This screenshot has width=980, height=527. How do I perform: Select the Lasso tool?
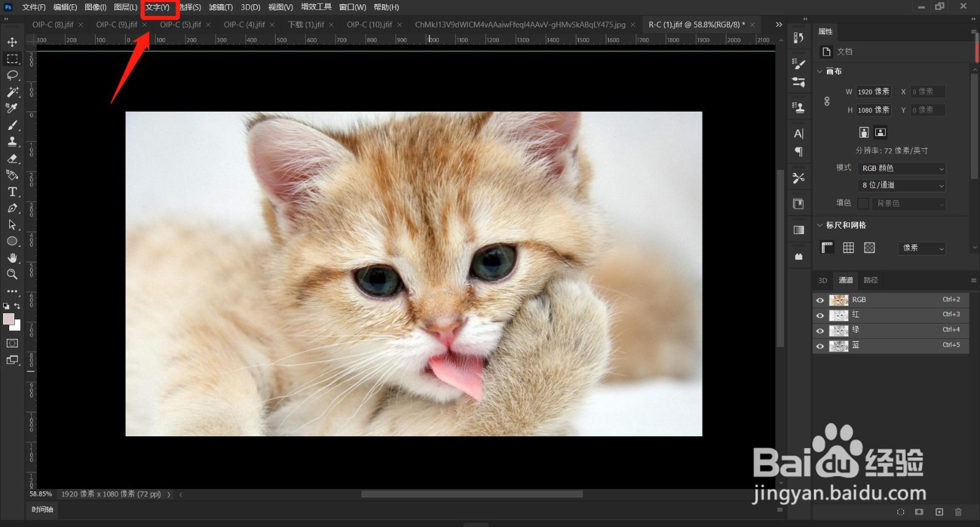tap(12, 75)
